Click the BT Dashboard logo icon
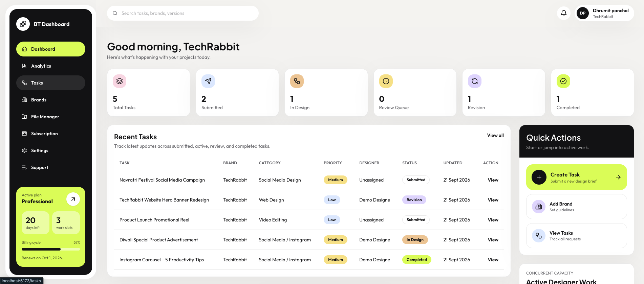Screen dimensions: 644x284 (x=23, y=24)
